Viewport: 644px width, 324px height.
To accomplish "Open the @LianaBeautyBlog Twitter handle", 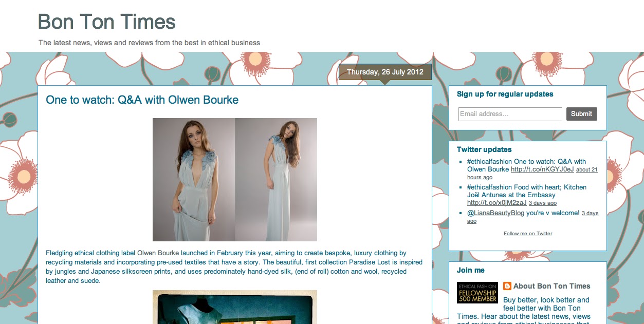I will [495, 213].
